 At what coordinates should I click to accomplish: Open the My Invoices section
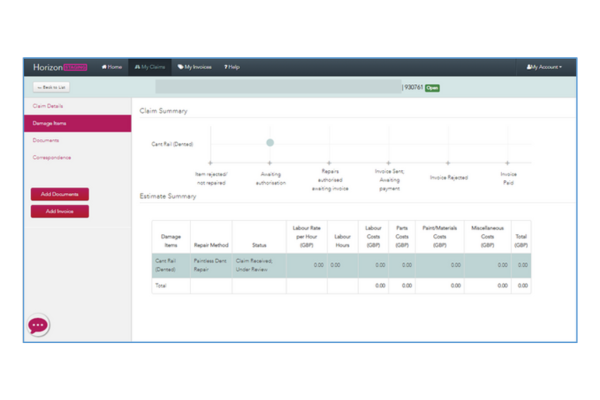pyautogui.click(x=194, y=67)
